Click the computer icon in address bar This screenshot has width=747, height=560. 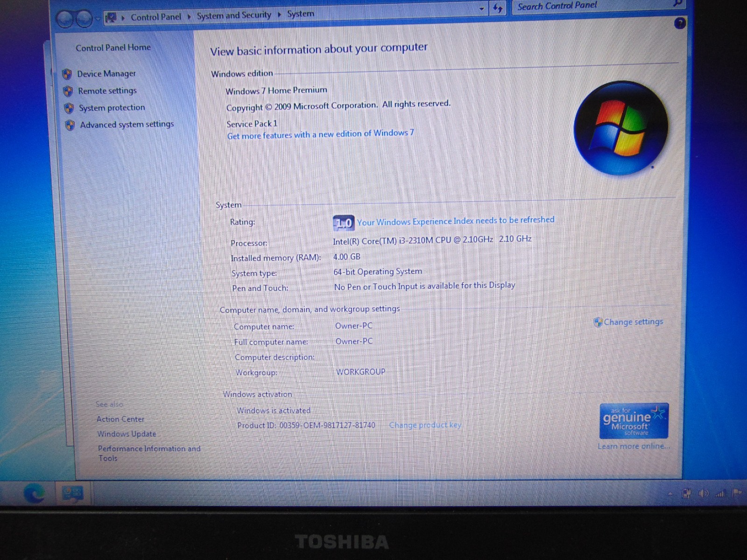pos(111,18)
